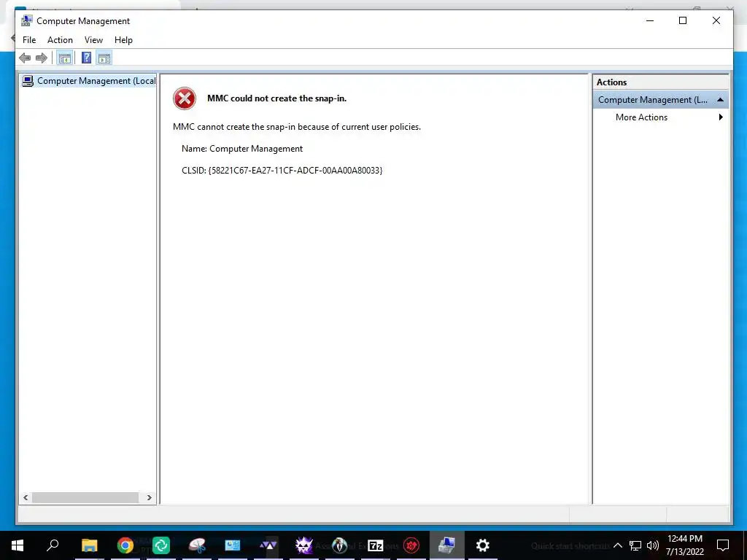
Task: Toggle the Show/Hide Action Pane button
Action: 104,58
